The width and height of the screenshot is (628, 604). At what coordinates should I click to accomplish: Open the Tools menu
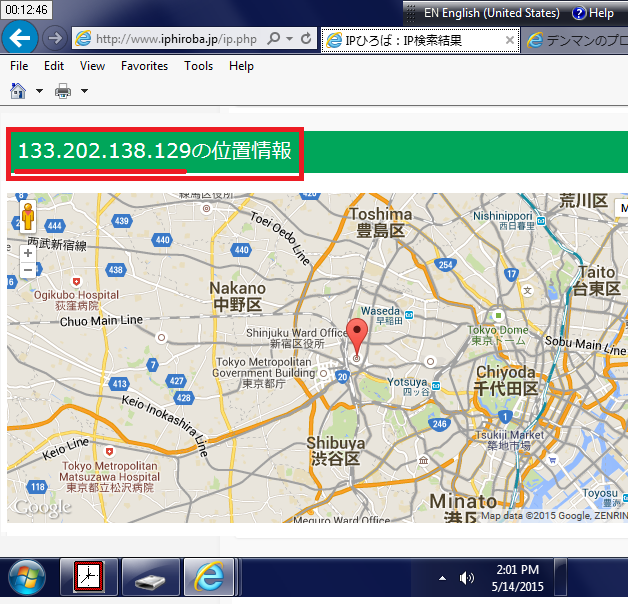(x=198, y=66)
